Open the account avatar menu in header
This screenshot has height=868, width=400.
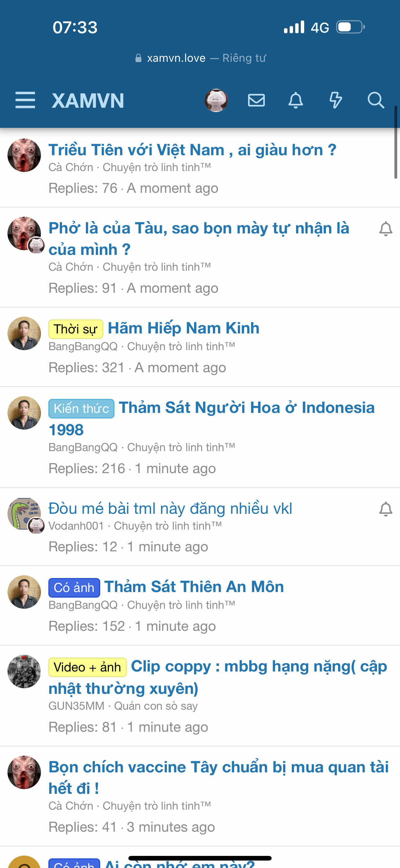click(x=216, y=100)
